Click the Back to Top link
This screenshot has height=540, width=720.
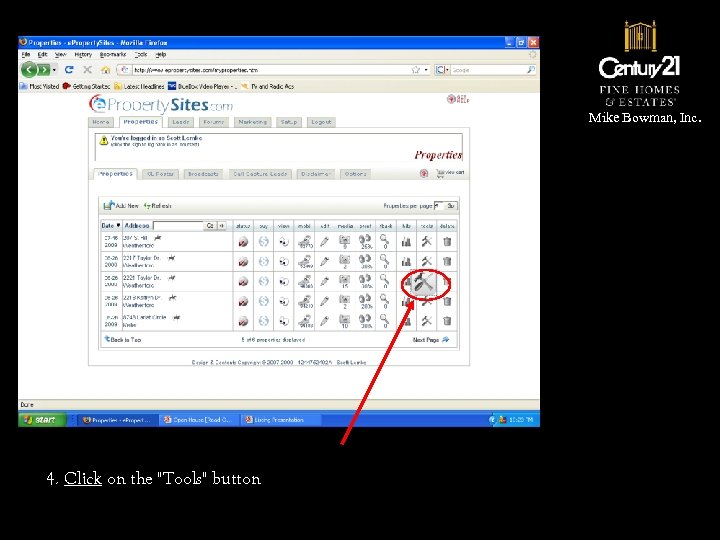(123, 340)
